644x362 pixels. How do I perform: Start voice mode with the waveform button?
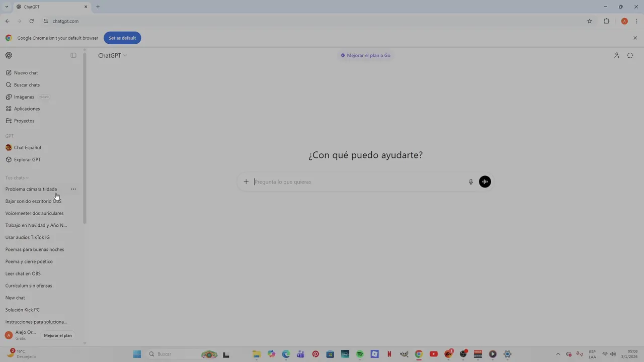[x=485, y=182]
